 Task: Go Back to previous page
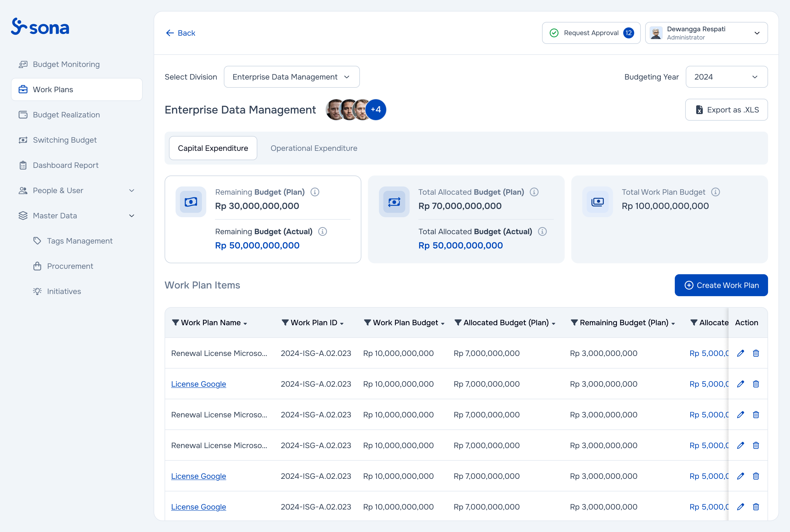point(180,33)
